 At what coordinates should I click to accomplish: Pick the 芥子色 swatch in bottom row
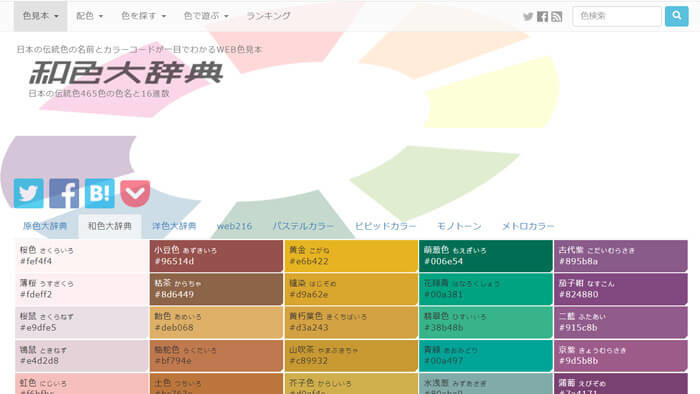point(351,384)
